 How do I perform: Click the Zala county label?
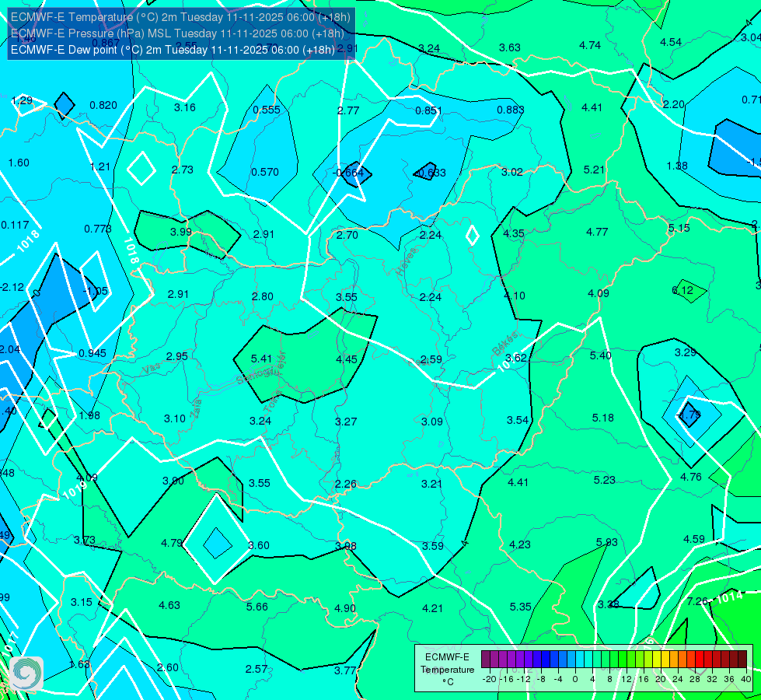point(196,409)
